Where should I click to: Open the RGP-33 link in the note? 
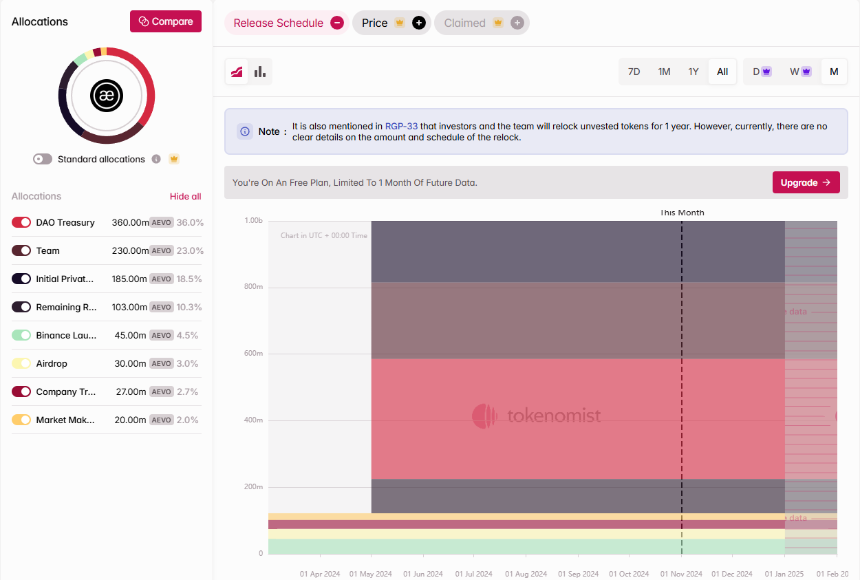pyautogui.click(x=401, y=126)
